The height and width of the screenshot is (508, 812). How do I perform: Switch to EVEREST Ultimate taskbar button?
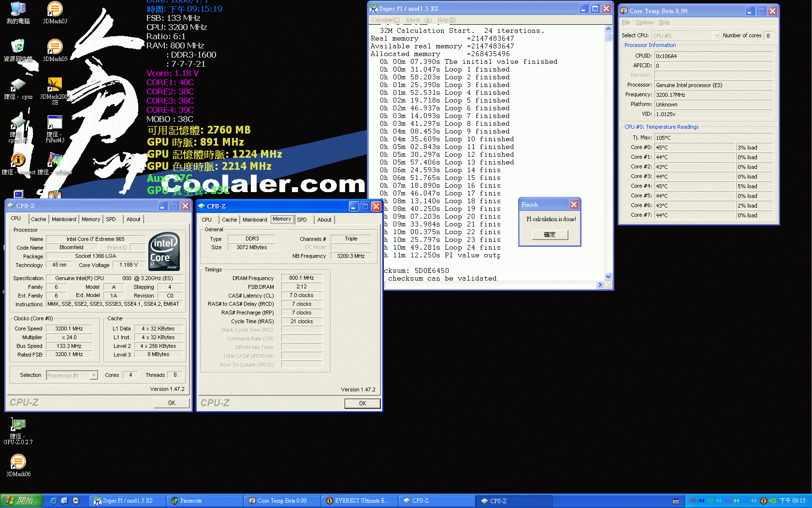358,501
